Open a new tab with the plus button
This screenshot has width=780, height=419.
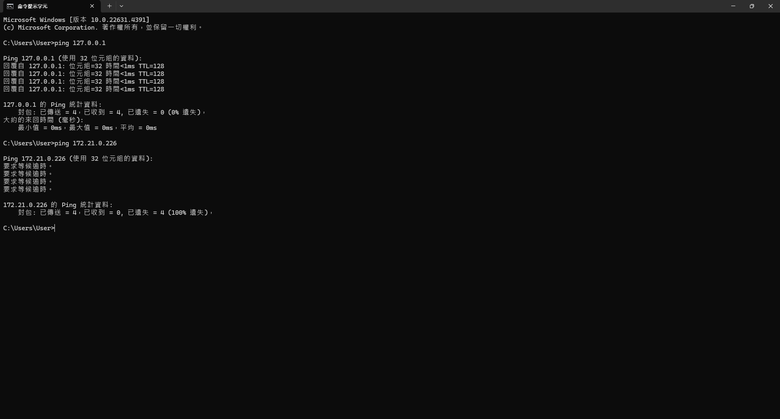point(109,6)
